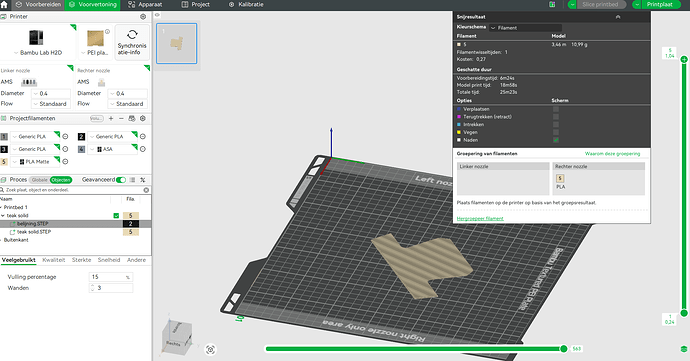Open AMS filament sync icon in Projectfilamenten
This screenshot has width=690, height=361.
132,118
